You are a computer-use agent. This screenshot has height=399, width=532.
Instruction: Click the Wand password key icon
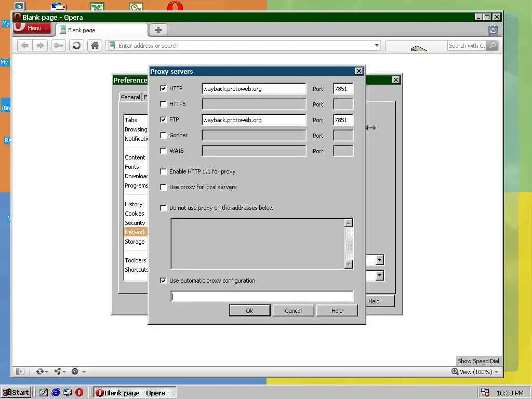[x=58, y=46]
